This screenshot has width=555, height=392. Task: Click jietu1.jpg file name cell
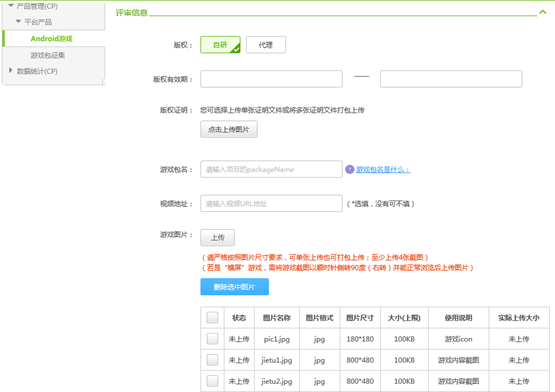(x=277, y=360)
